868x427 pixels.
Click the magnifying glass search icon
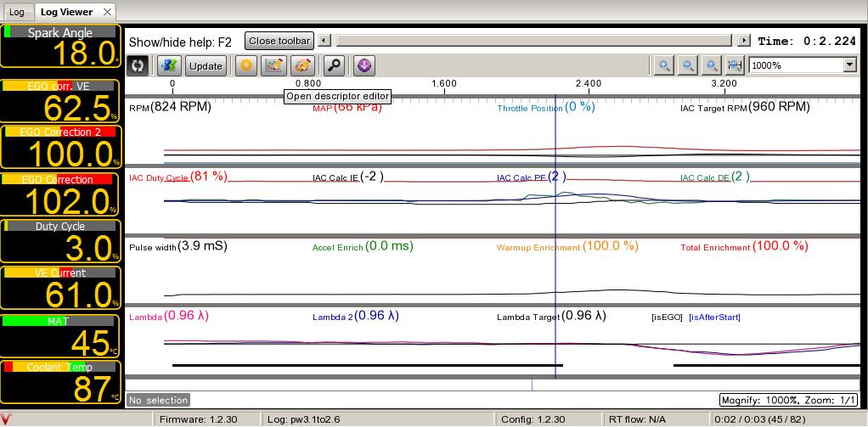334,66
